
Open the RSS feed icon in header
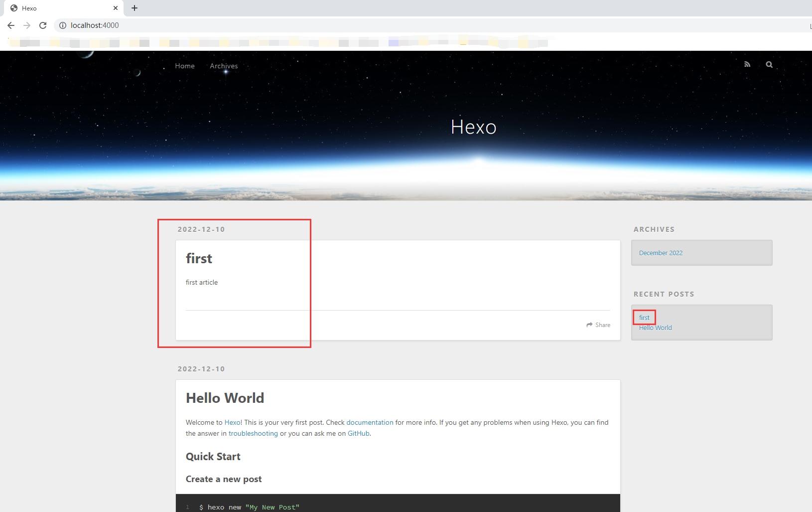click(747, 64)
